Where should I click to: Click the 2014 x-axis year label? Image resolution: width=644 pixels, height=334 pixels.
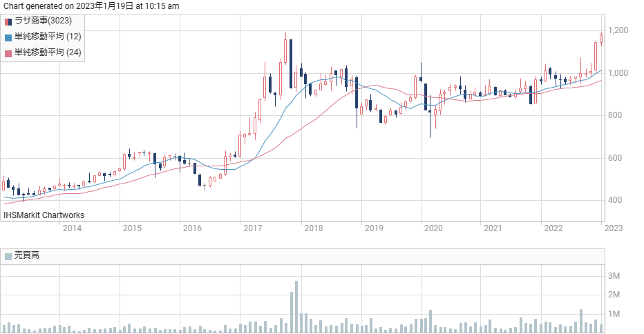point(72,228)
